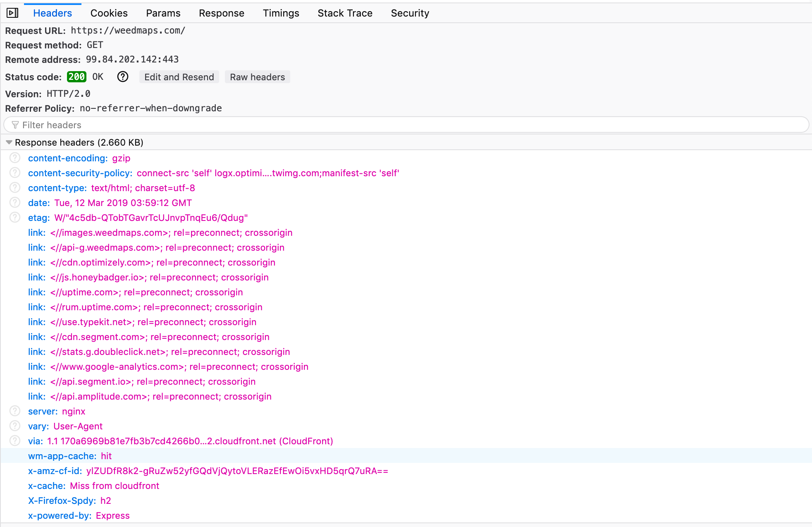The height and width of the screenshot is (527, 812).
Task: Open help icon for content-encoding header
Action: (x=15, y=158)
